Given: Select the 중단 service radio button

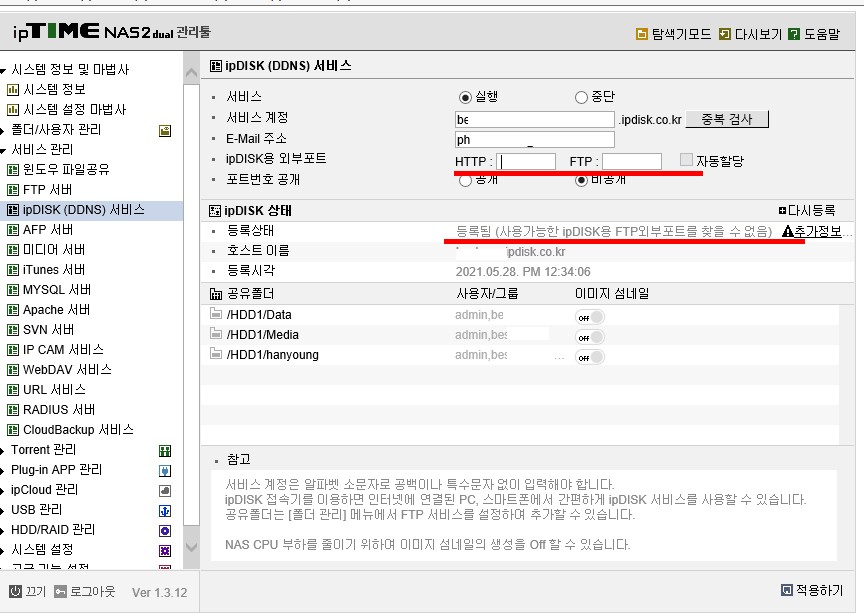Looking at the screenshot, I should click(x=581, y=98).
